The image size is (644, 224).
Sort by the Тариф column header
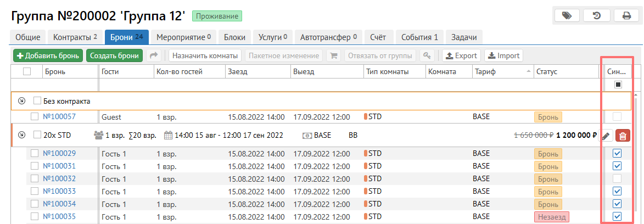click(x=502, y=71)
